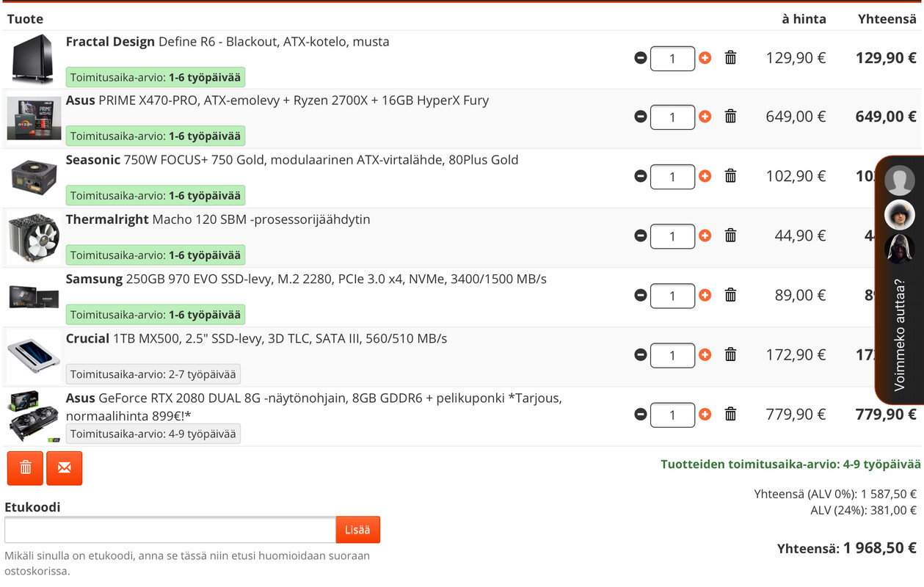Click the Asus RTX 2080 graphics card thumbnail
Viewport: 924px width, 587px height.
34,416
